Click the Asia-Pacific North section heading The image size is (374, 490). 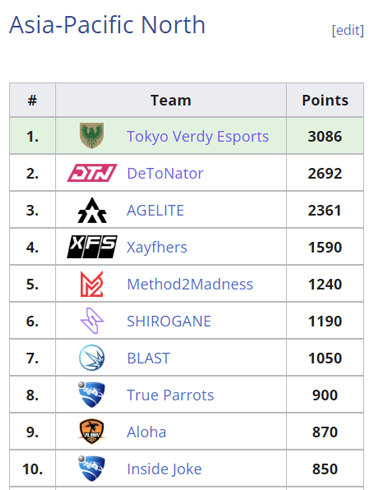tap(107, 25)
